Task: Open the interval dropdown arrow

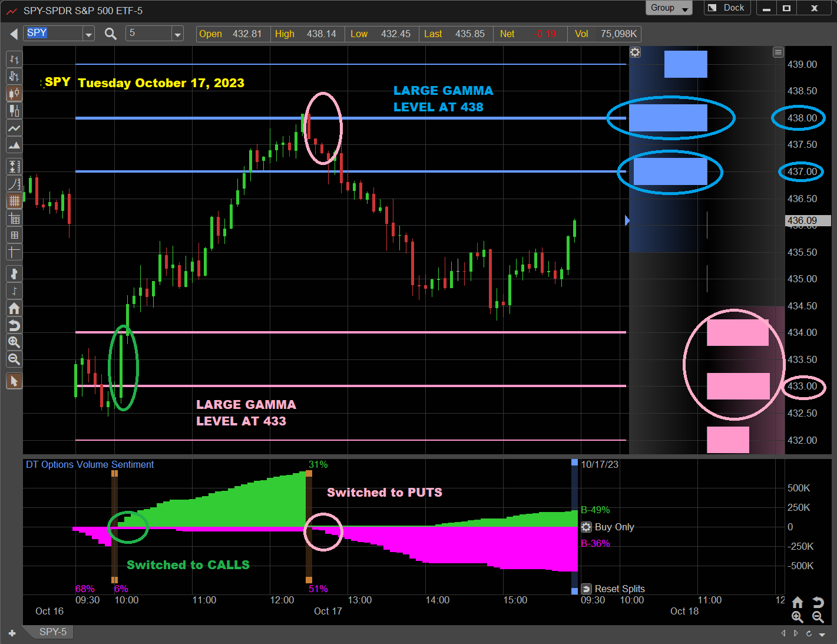Action: point(177,34)
